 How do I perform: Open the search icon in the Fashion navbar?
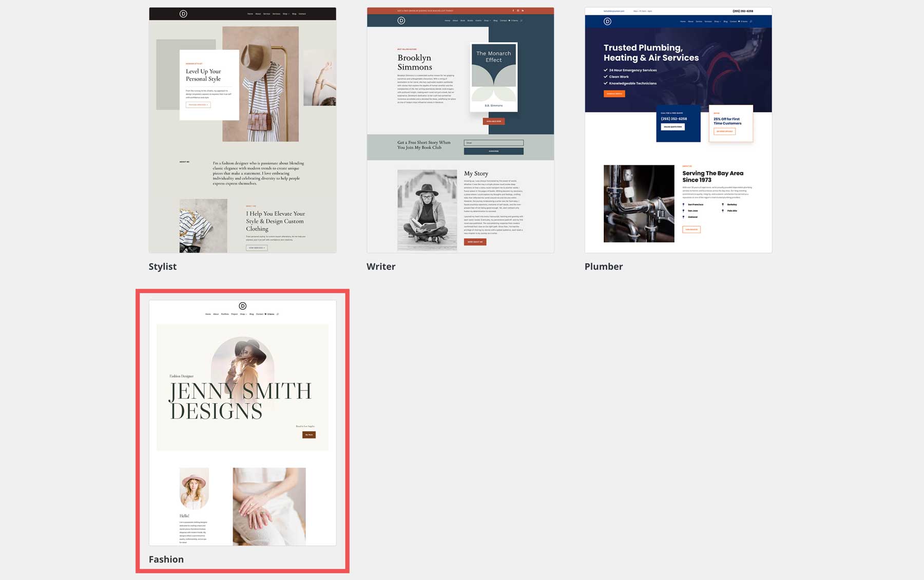point(277,314)
